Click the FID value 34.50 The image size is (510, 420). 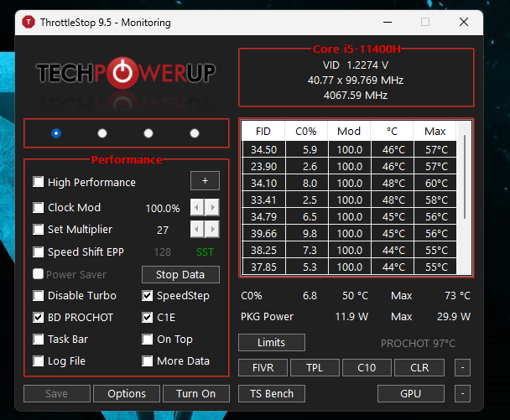263,149
